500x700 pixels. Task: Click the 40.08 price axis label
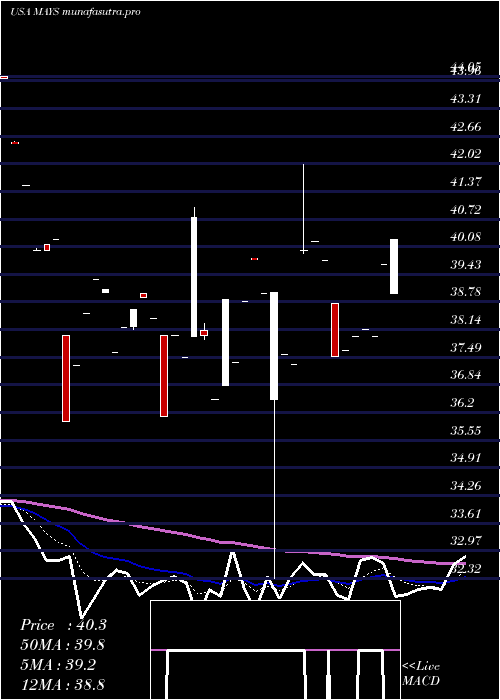point(466,237)
